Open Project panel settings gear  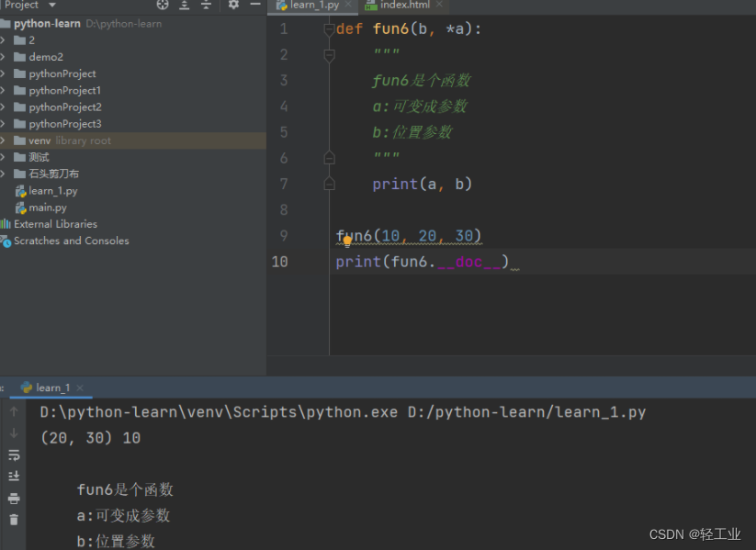[233, 5]
